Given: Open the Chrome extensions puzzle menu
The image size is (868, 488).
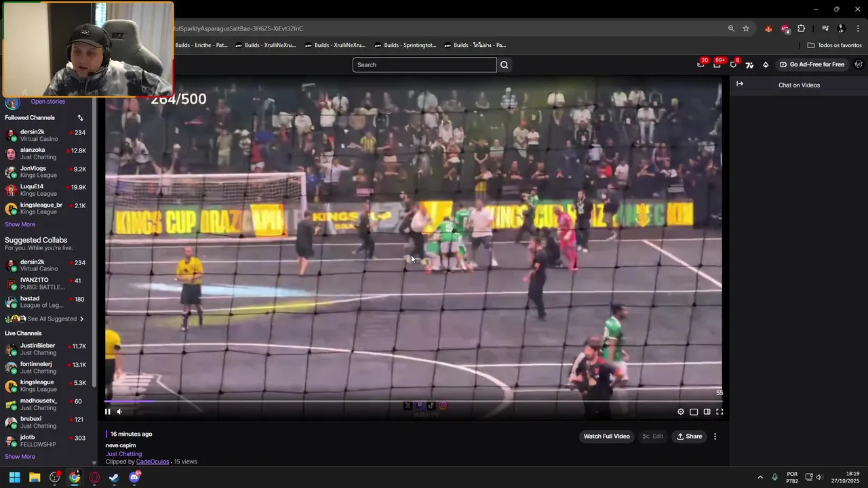Looking at the screenshot, I should tap(801, 28).
